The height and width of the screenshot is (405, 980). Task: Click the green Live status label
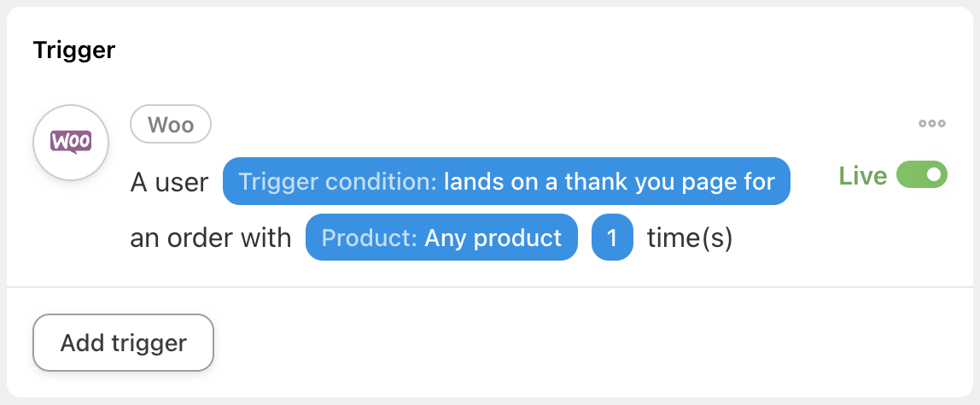coord(863,176)
